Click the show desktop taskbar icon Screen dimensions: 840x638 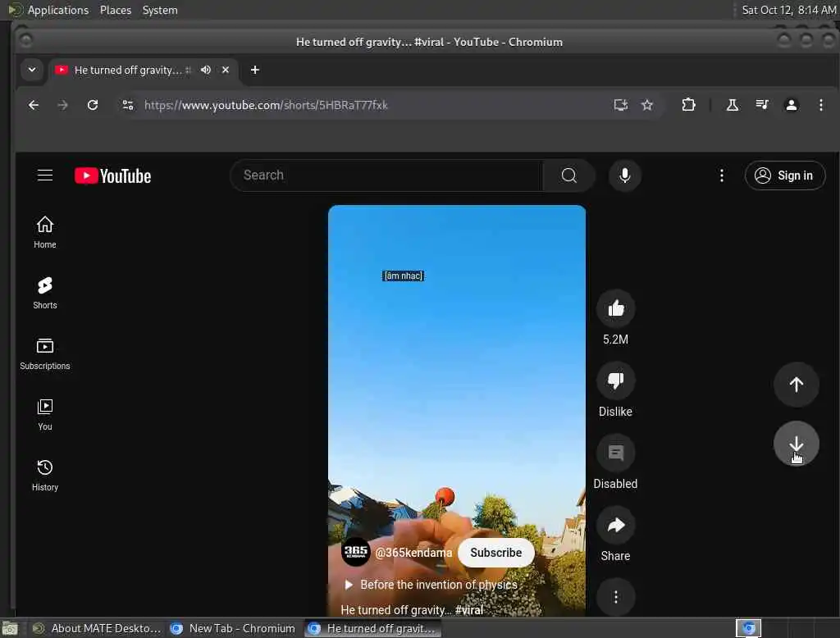10,628
